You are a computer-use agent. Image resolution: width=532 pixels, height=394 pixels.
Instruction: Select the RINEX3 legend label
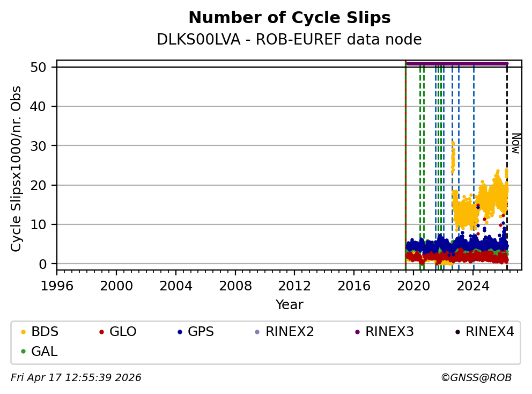point(389,332)
